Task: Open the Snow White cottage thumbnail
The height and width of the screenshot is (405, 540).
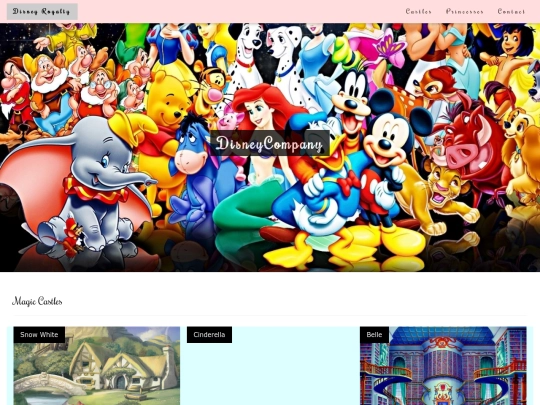Action: click(97, 366)
